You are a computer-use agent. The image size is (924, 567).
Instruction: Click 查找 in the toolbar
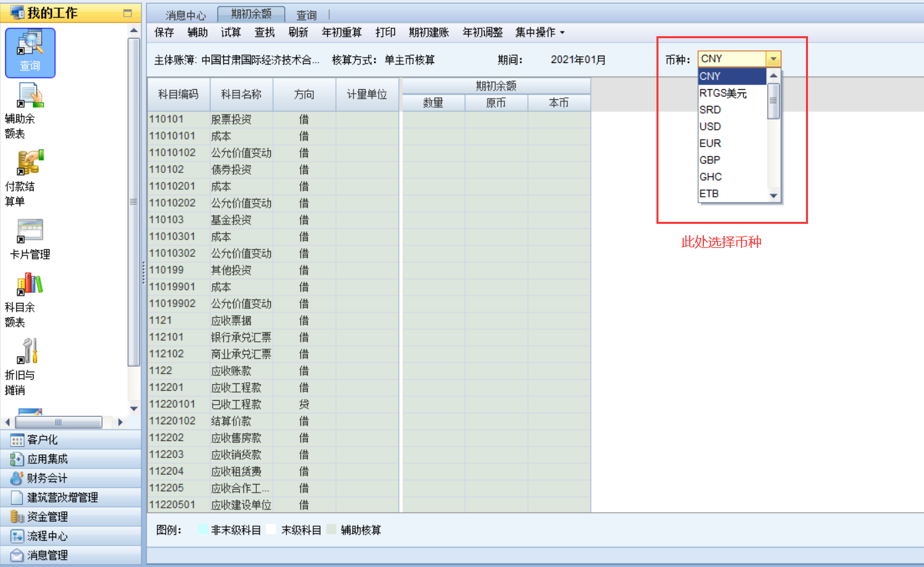click(265, 32)
